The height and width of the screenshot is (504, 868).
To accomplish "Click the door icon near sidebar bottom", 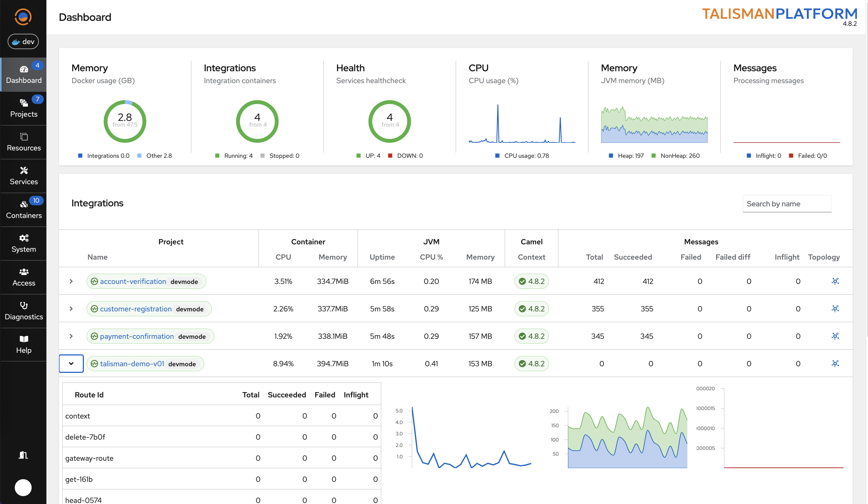I will pyautogui.click(x=23, y=455).
